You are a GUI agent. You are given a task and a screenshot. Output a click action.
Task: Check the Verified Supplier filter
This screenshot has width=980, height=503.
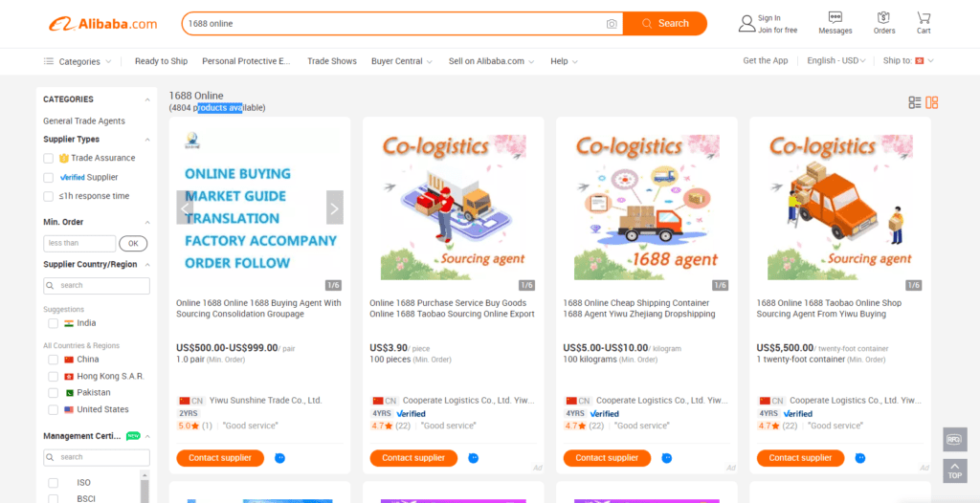coord(48,178)
